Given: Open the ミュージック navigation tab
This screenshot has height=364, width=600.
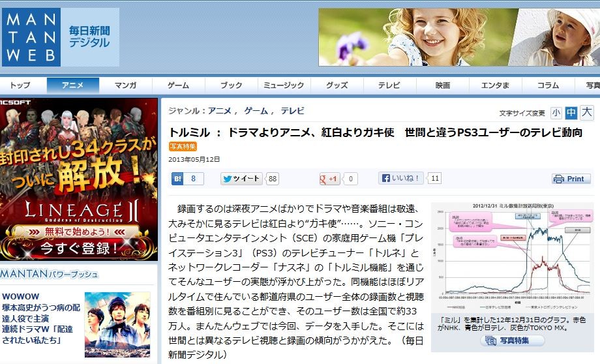Looking at the screenshot, I should coord(284,85).
